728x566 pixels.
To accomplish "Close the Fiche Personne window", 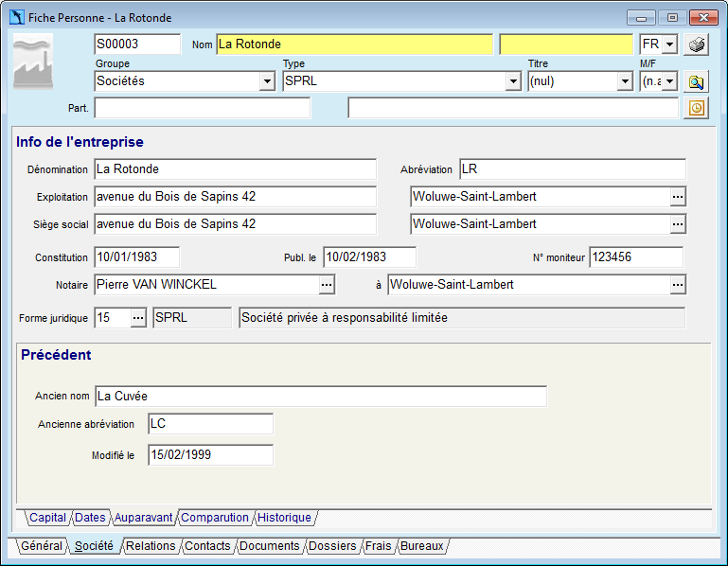I will coord(703,18).
